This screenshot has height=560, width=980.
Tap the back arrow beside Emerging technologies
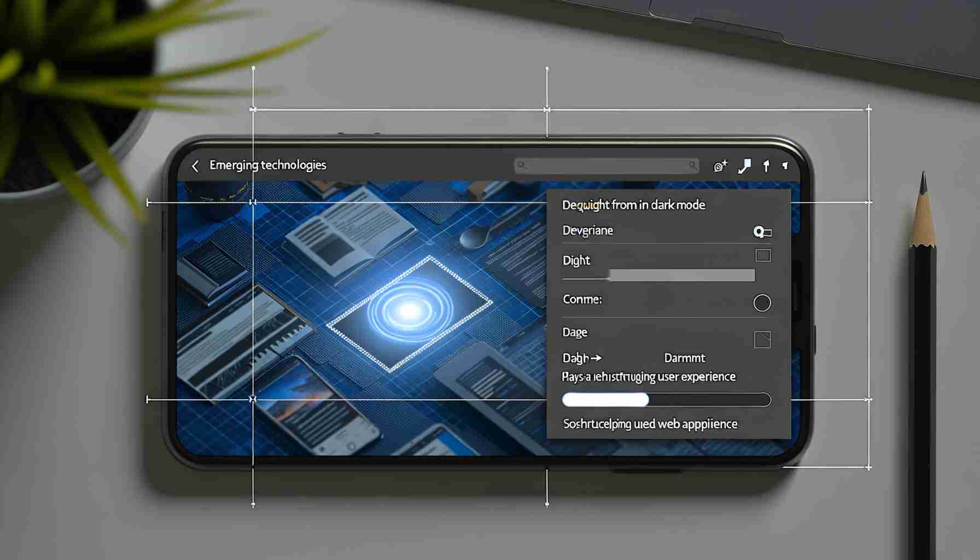pos(195,166)
